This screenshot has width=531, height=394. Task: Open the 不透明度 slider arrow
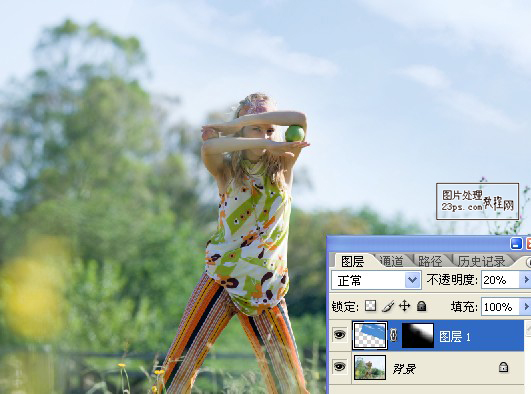[526, 280]
